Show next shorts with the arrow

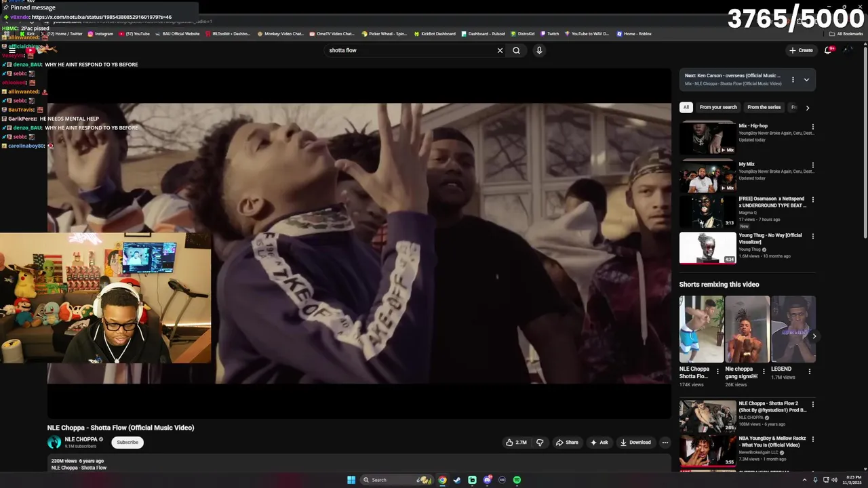click(x=814, y=336)
